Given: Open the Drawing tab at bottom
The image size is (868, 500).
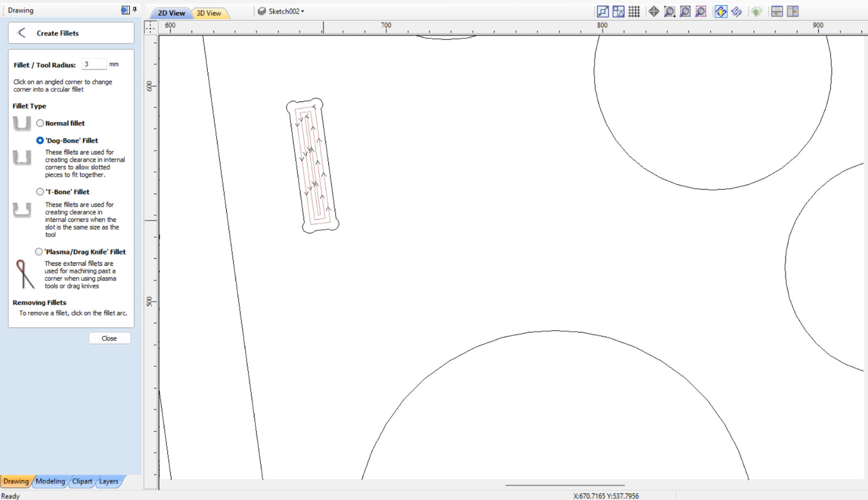Looking at the screenshot, I should (x=16, y=481).
